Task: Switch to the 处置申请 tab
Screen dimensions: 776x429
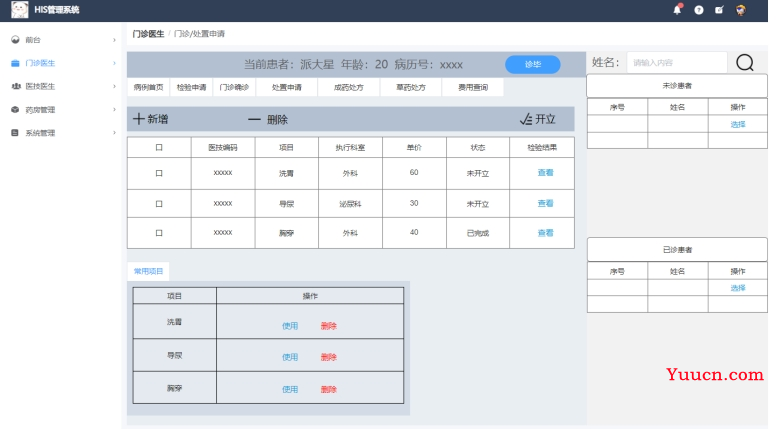Action: [287, 87]
